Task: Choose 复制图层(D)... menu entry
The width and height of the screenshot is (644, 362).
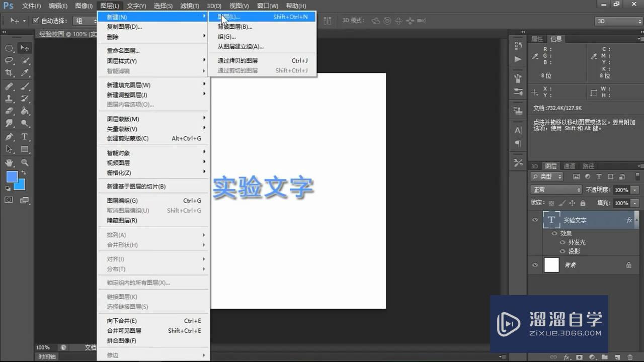Action: 153,27
